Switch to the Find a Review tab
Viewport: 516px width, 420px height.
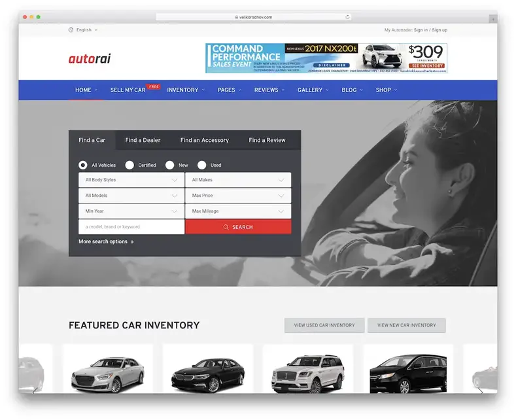(267, 140)
